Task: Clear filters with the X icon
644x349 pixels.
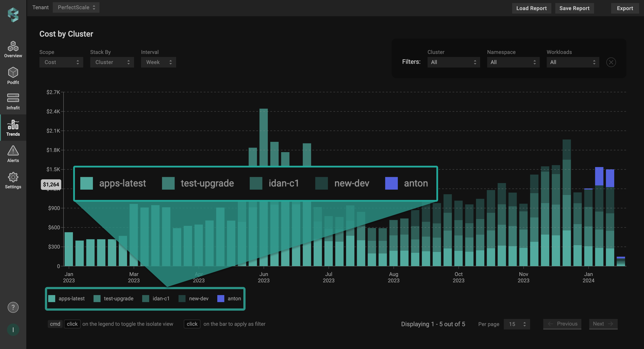Action: click(x=611, y=62)
